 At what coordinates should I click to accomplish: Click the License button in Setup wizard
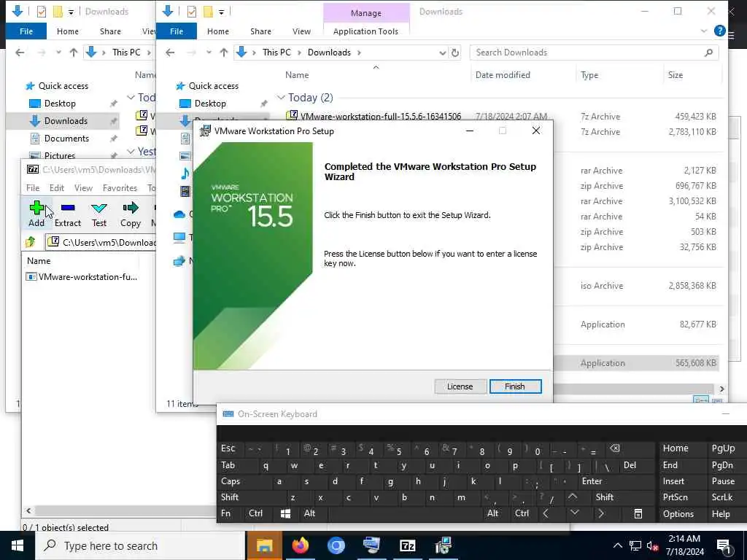click(460, 386)
